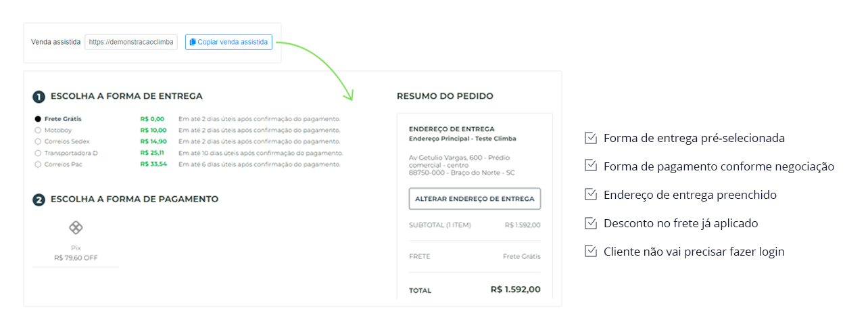Click the Resumo do Pedido heading
868x326 pixels.
445,96
